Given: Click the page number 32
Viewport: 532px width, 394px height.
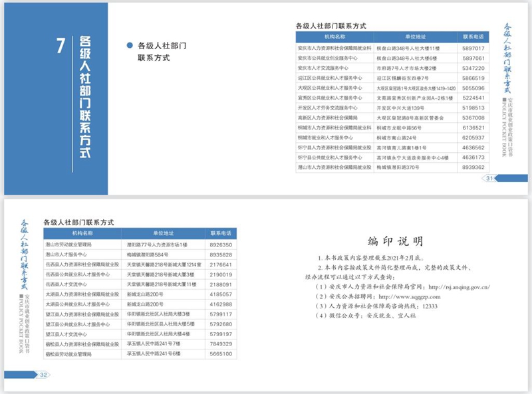Looking at the screenshot, I should [x=43, y=375].
